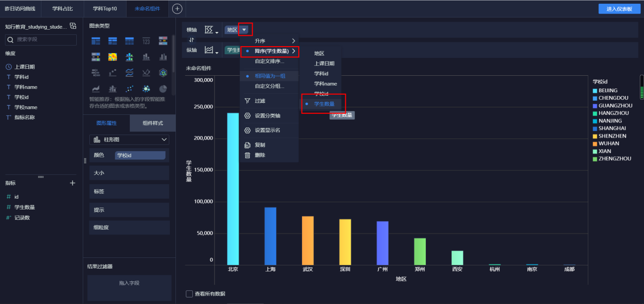Screen dimensions: 644x304
Task: Pick the horizontal bar chart type
Action: (x=95, y=72)
